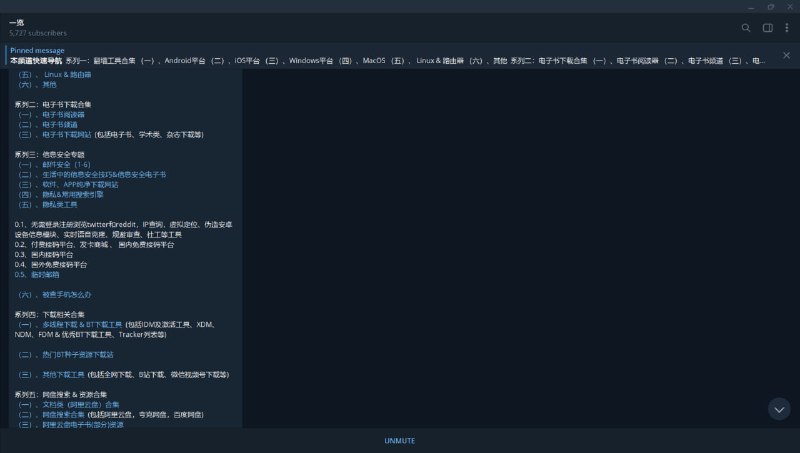Open the three-dot channel options menu

tap(788, 28)
